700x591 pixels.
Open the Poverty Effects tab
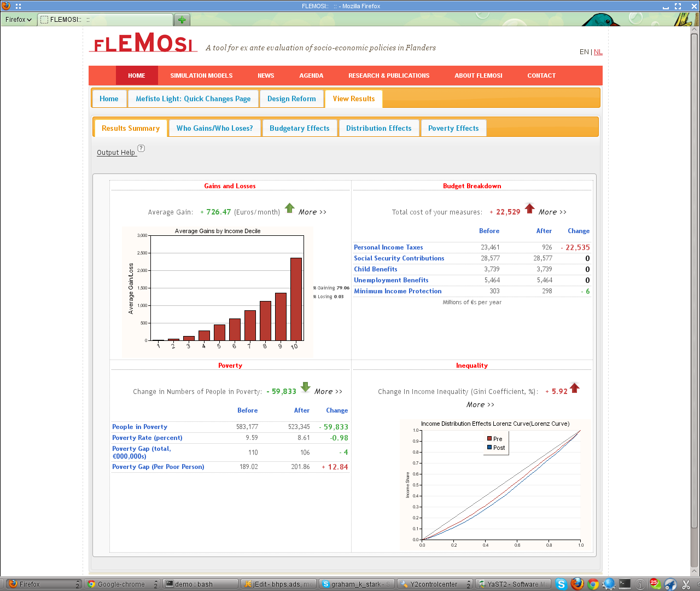coord(453,128)
